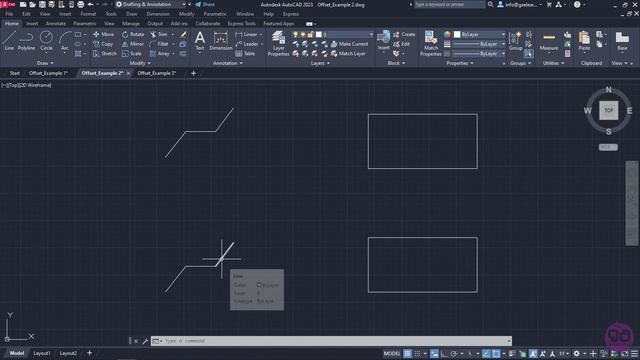Add a new drawing tab with plus

click(193, 73)
